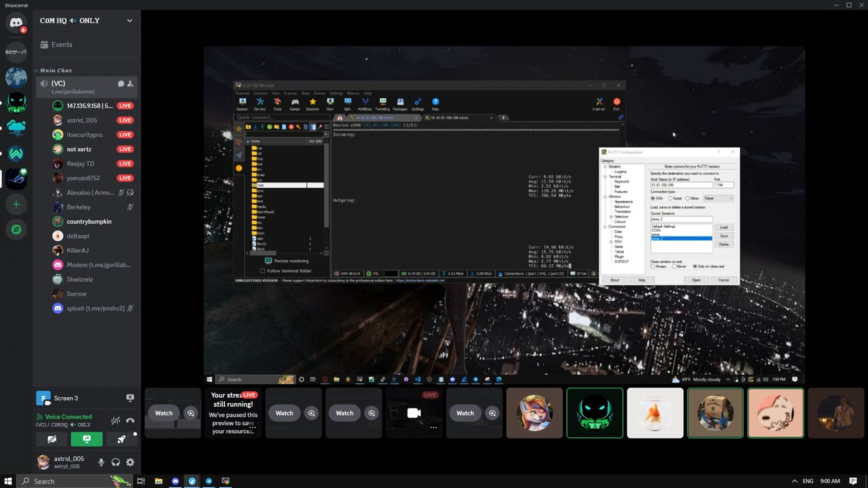This screenshot has width=868, height=488.
Task: Open MobaXterm Games toolbar button
Action: [295, 104]
